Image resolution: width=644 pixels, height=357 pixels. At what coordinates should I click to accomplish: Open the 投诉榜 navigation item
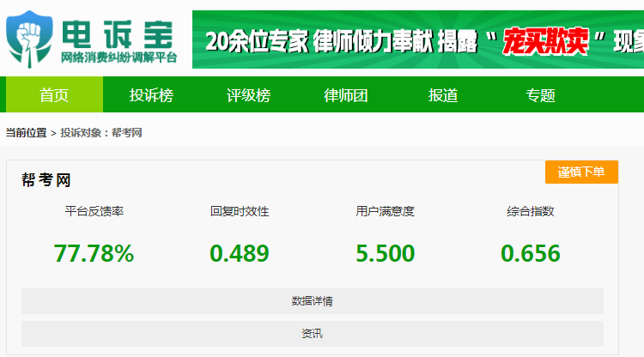pos(151,94)
